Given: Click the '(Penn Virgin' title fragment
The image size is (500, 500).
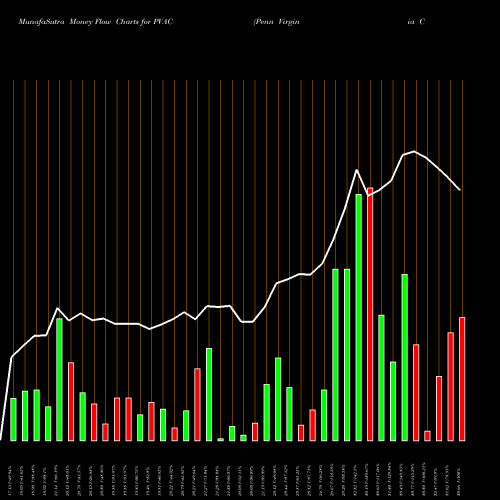Looking at the screenshot, I should click(276, 22).
